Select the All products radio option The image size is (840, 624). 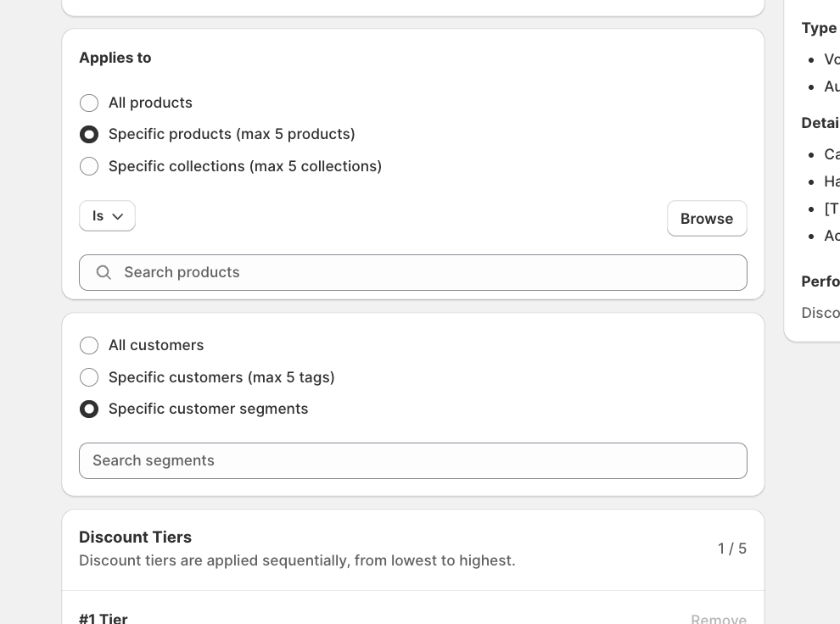(x=89, y=103)
